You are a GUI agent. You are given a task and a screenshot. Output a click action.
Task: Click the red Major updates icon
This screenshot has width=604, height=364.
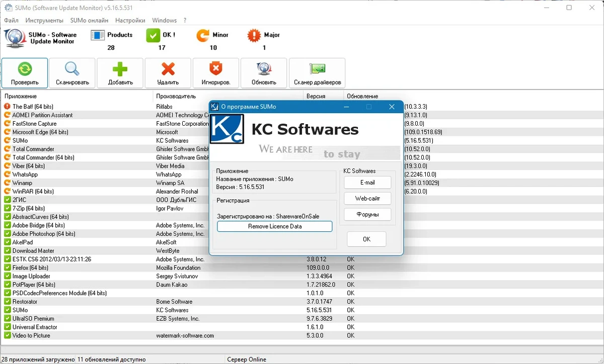click(x=254, y=36)
